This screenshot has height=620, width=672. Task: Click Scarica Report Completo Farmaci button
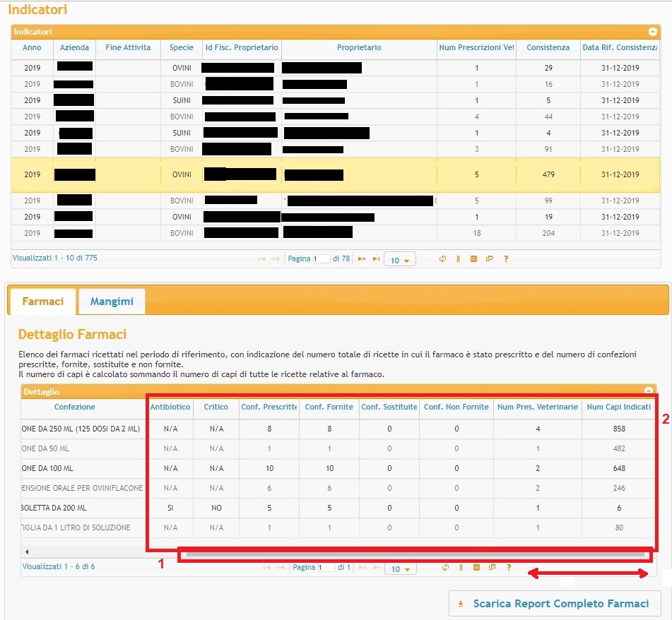(x=555, y=604)
